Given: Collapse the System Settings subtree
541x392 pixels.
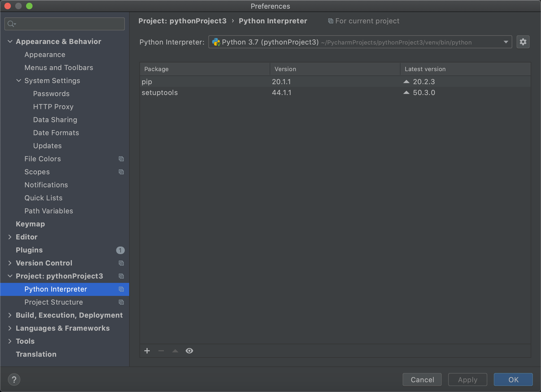Looking at the screenshot, I should coord(19,81).
